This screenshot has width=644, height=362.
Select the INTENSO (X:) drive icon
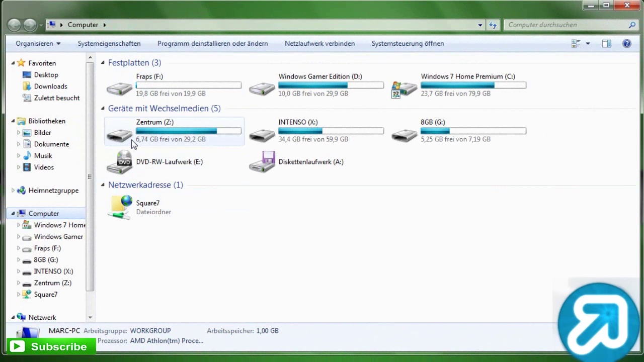coord(262,134)
